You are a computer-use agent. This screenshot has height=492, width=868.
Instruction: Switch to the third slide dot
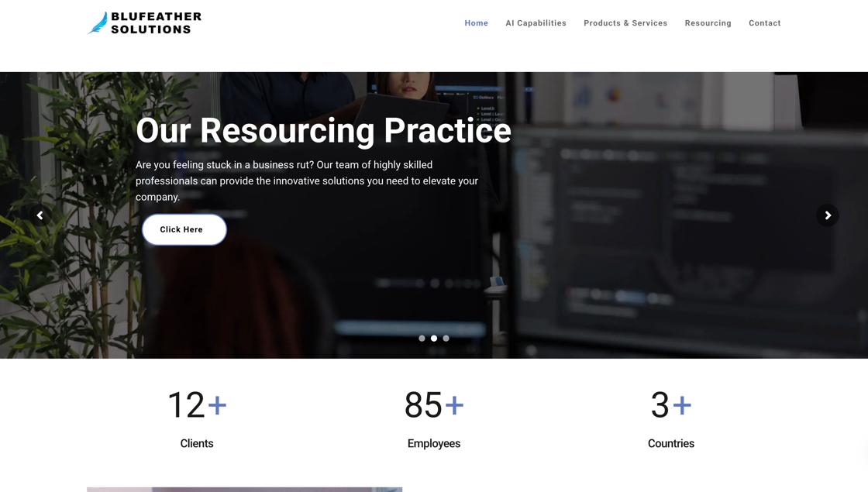(446, 337)
